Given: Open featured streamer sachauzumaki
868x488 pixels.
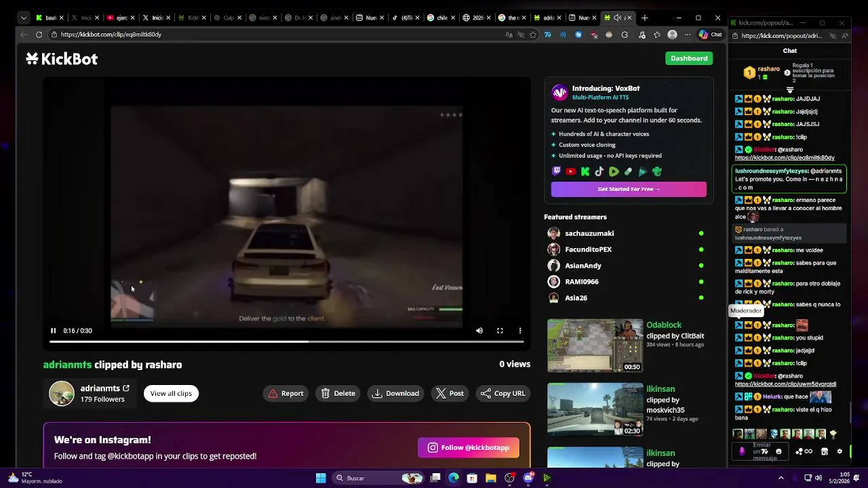Looking at the screenshot, I should click(589, 233).
